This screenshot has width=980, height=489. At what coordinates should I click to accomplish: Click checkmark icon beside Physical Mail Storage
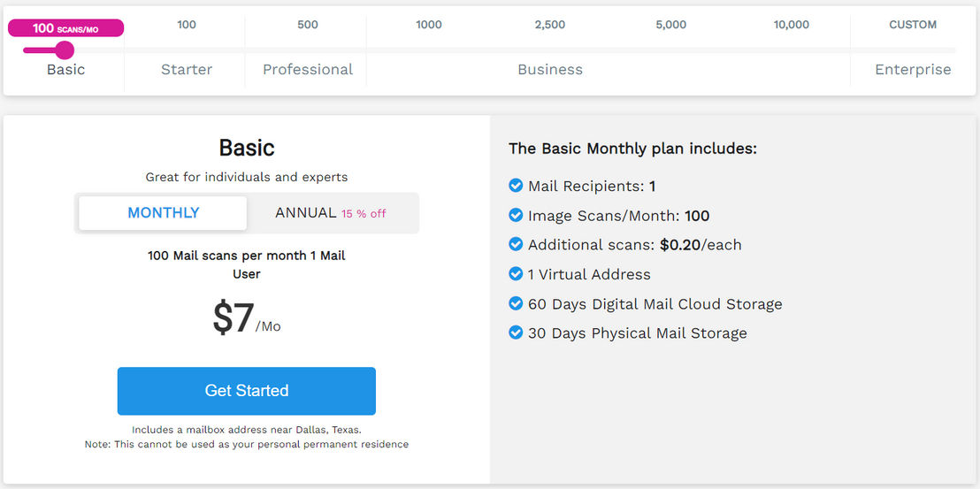pyautogui.click(x=516, y=332)
